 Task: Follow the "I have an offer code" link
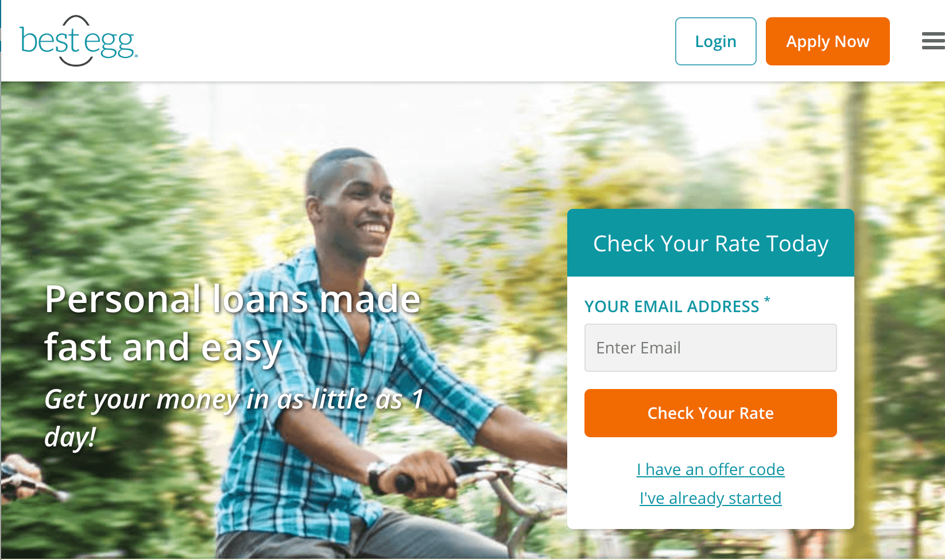point(710,469)
